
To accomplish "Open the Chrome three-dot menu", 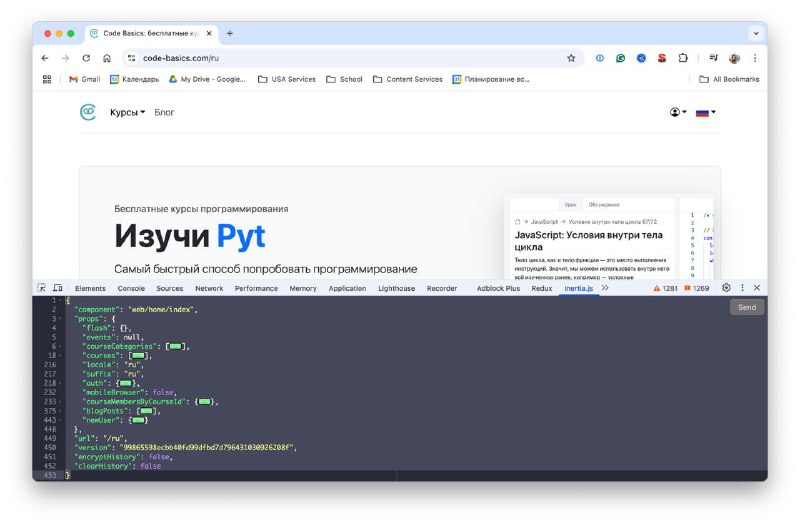I will 755,58.
